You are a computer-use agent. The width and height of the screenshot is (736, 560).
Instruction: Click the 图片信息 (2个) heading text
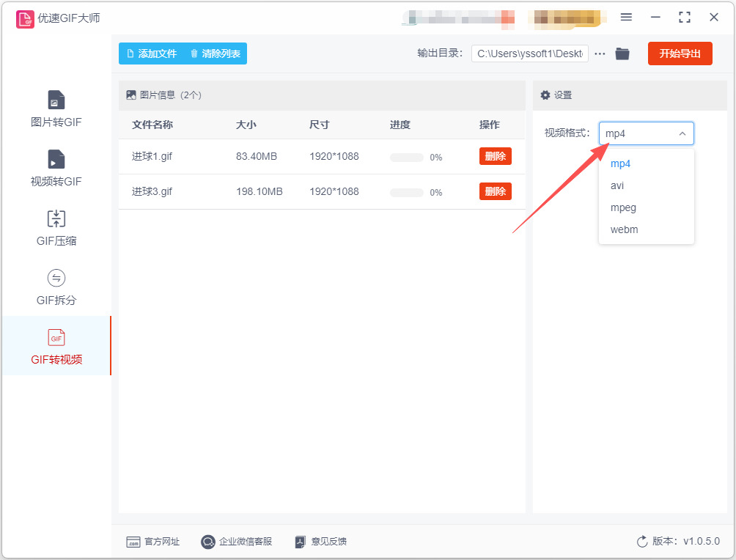tap(171, 95)
